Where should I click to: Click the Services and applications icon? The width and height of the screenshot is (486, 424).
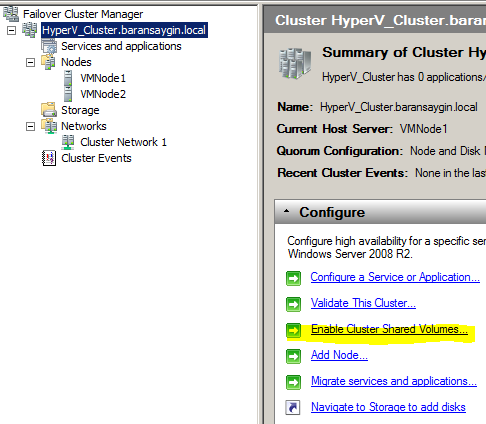point(49,46)
